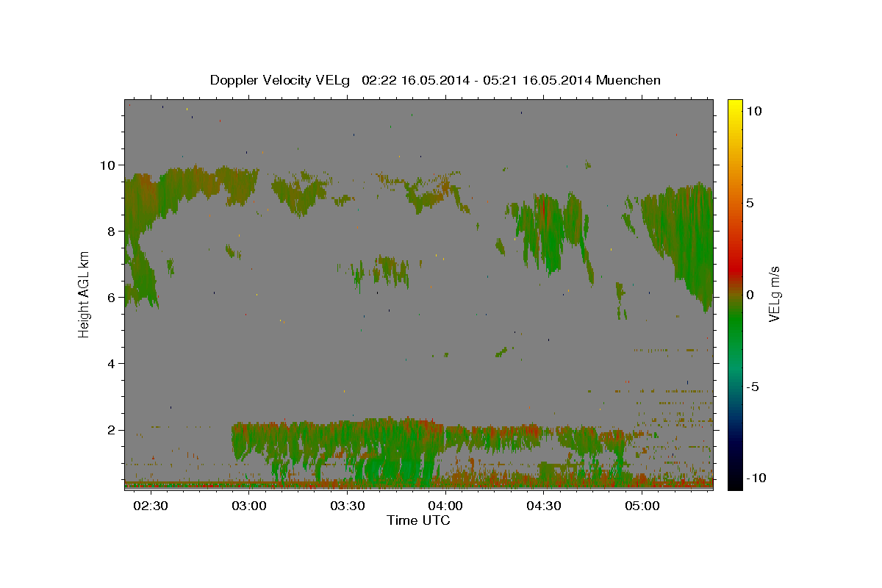This screenshot has width=882, height=588.
Task: Click the plot title 'Doppler Velocity VELg'
Action: (281, 80)
